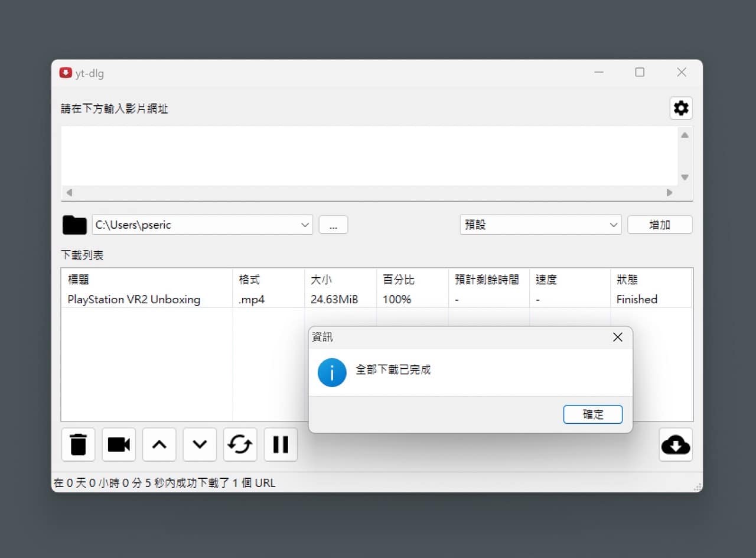Close the 資訊 dialog with X
The image size is (756, 558).
pyautogui.click(x=618, y=337)
